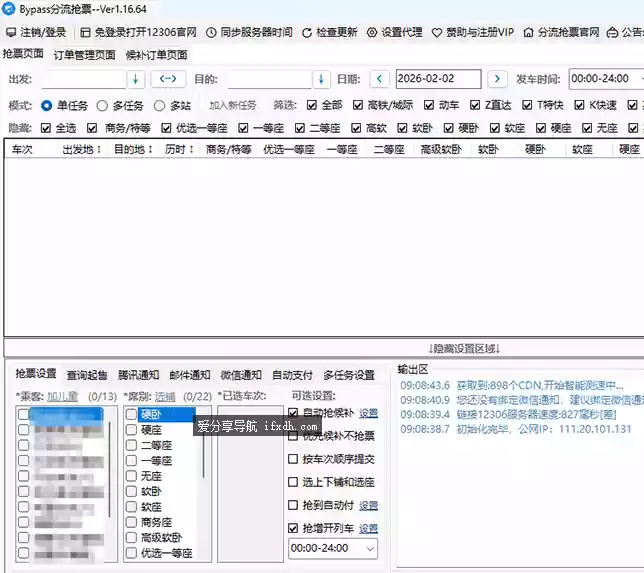Check 二等座 seat type
Screen dimensions: 644x573
coord(131,445)
